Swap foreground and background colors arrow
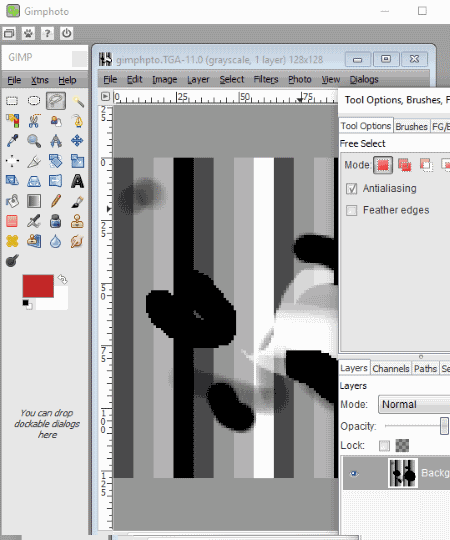This screenshot has width=450, height=540. click(62, 279)
